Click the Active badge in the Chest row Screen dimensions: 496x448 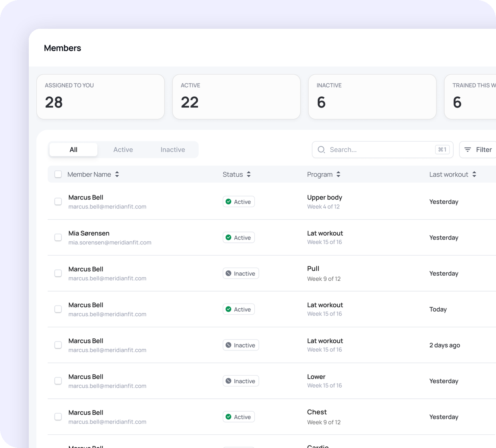(x=239, y=417)
